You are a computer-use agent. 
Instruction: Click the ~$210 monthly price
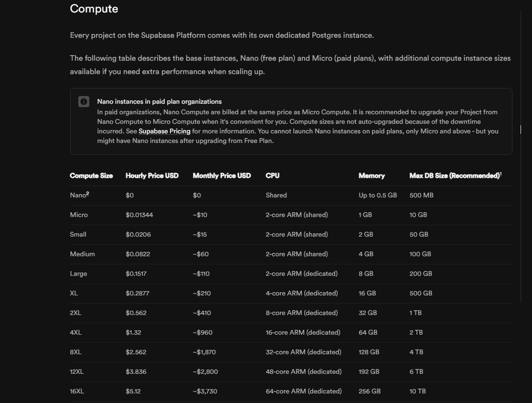(202, 294)
